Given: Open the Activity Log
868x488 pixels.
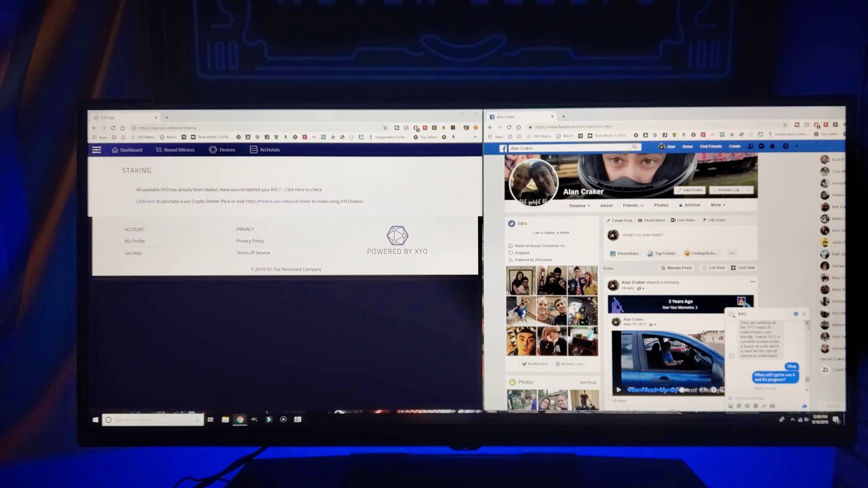Looking at the screenshot, I should click(727, 190).
